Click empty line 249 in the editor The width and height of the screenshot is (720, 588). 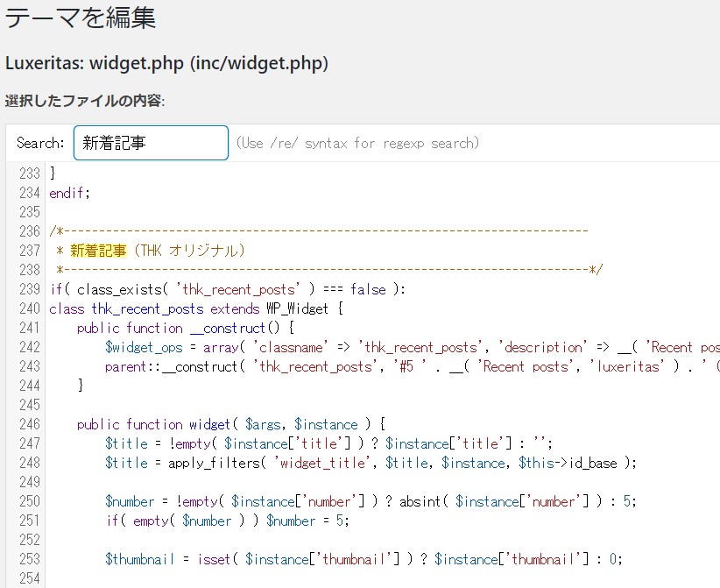click(x=367, y=482)
